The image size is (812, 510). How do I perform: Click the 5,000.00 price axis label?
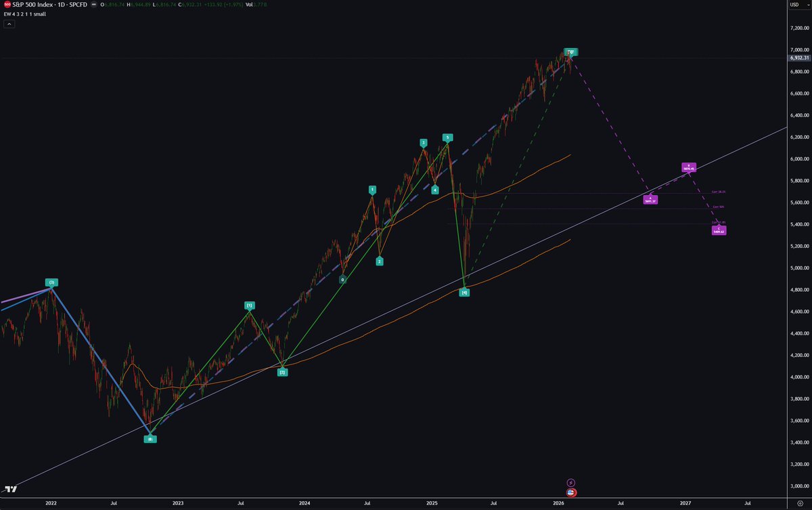click(x=798, y=268)
